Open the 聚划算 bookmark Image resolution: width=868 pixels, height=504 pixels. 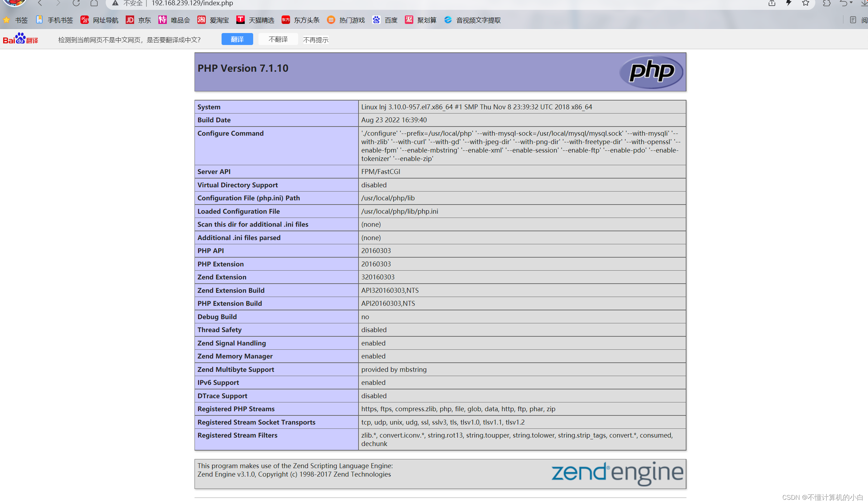click(x=421, y=20)
